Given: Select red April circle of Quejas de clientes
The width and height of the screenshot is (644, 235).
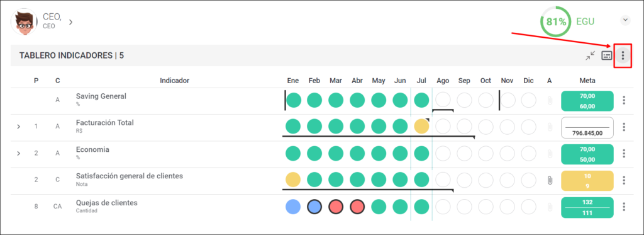Looking at the screenshot, I should click(x=357, y=207).
